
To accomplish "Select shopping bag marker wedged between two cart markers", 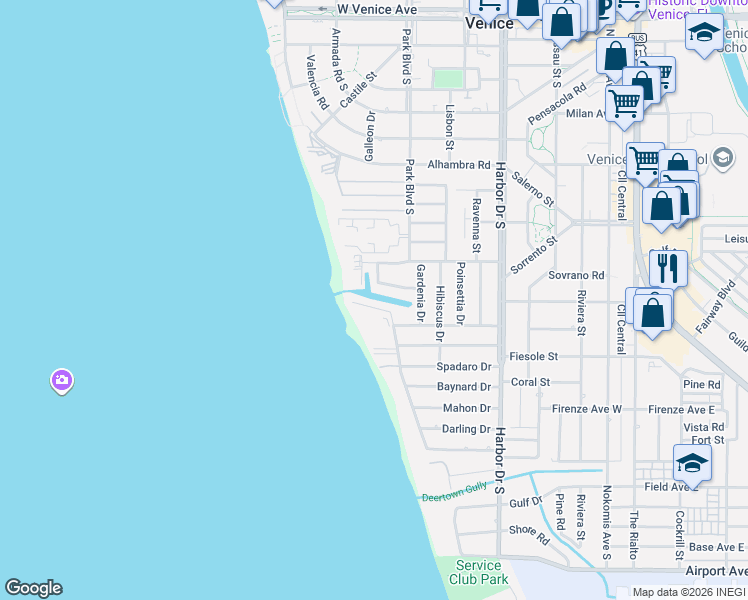I will pyautogui.click(x=643, y=84).
